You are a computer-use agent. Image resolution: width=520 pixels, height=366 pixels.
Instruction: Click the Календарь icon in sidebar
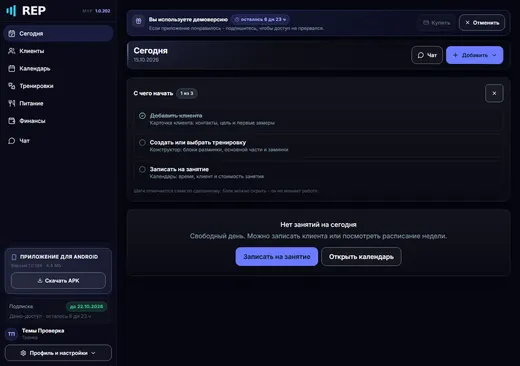point(12,68)
